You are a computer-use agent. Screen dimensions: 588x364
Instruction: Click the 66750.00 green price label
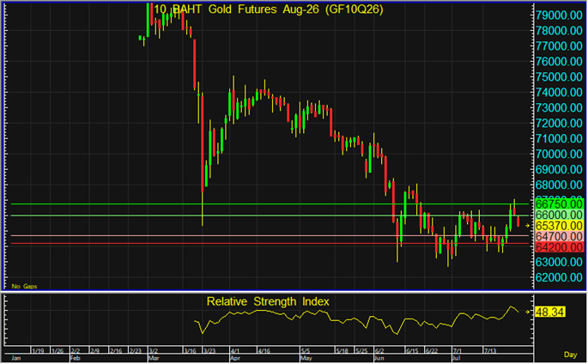(559, 204)
